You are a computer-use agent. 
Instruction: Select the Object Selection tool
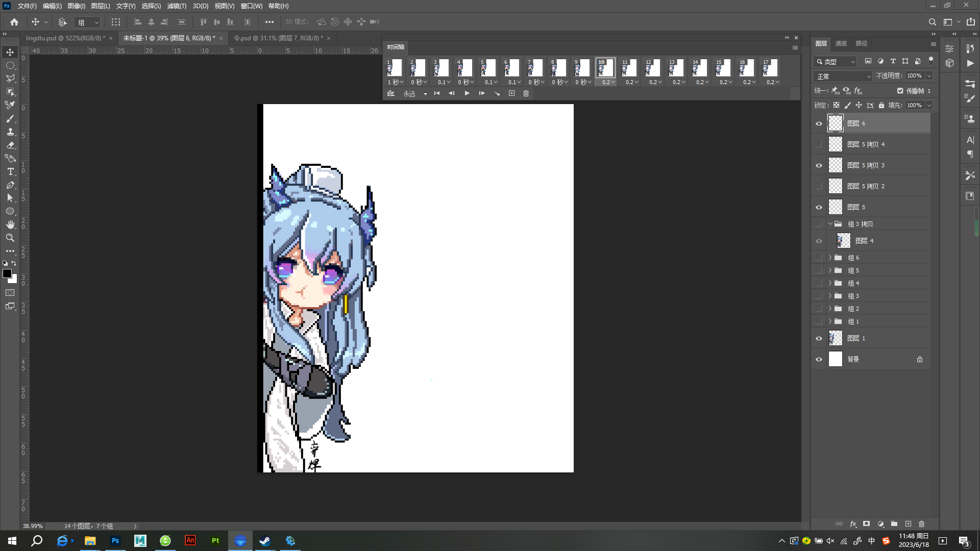tap(10, 92)
